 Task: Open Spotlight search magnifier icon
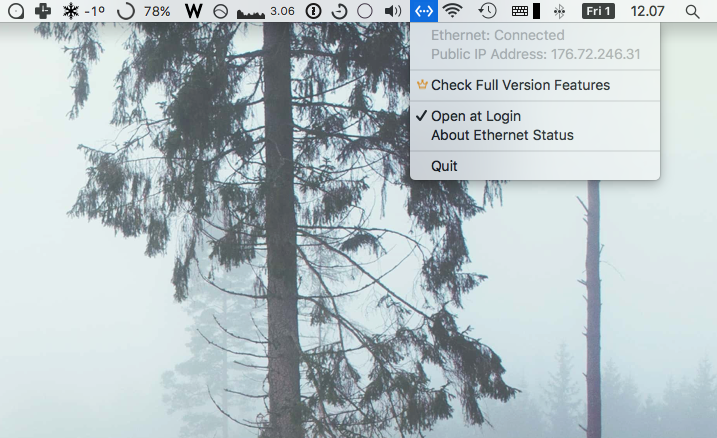pos(692,11)
